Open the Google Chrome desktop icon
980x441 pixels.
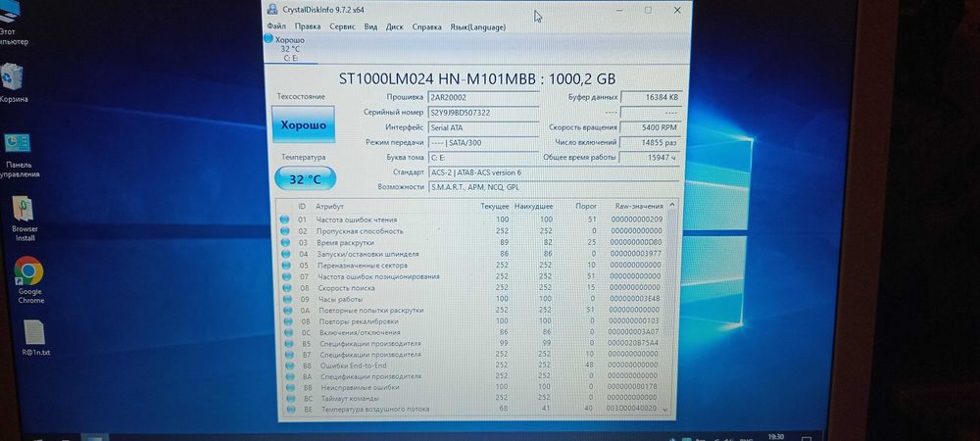tap(29, 280)
